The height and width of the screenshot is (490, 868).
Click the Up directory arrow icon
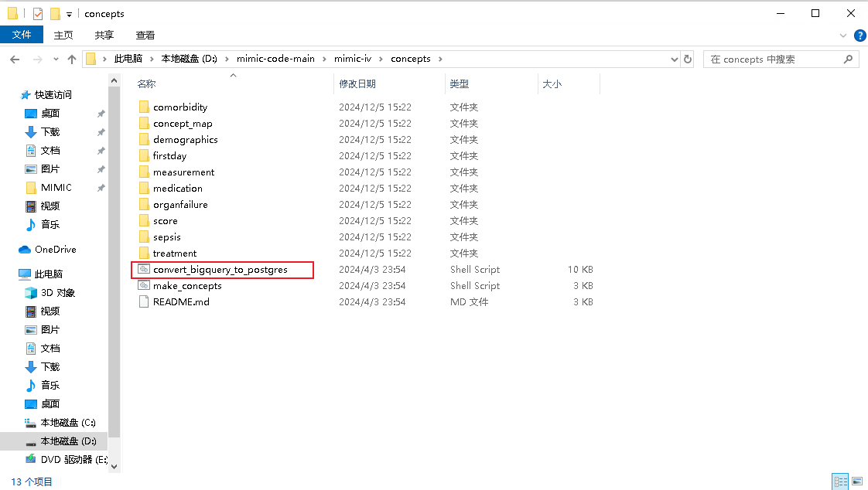(72, 59)
